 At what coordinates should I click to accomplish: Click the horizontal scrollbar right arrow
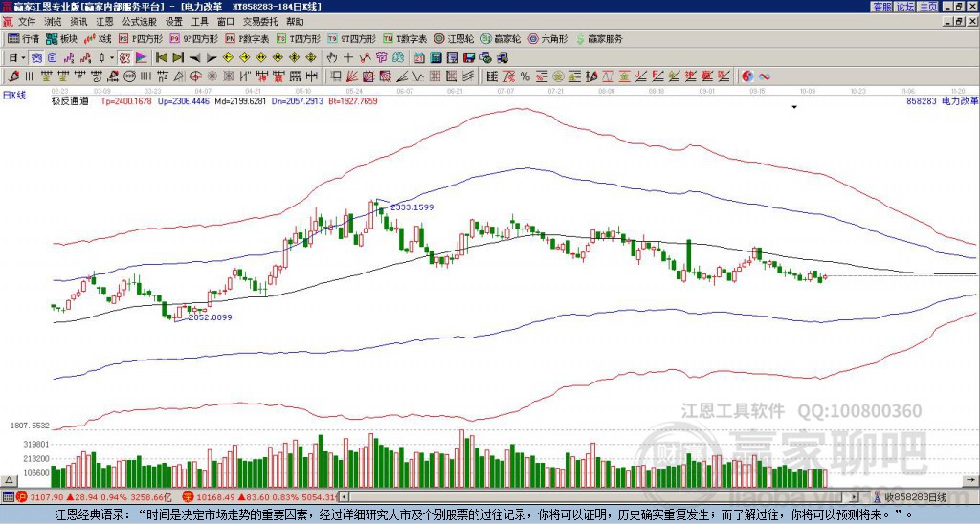(x=855, y=497)
